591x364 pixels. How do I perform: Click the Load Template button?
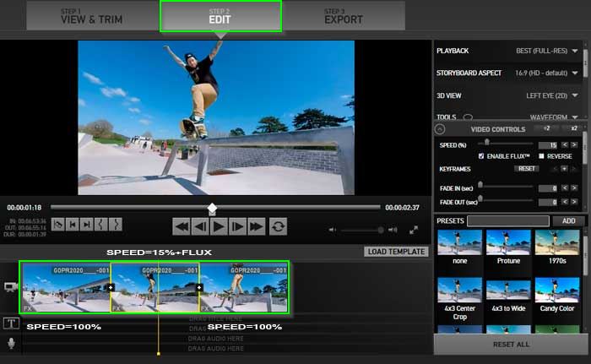click(x=396, y=252)
